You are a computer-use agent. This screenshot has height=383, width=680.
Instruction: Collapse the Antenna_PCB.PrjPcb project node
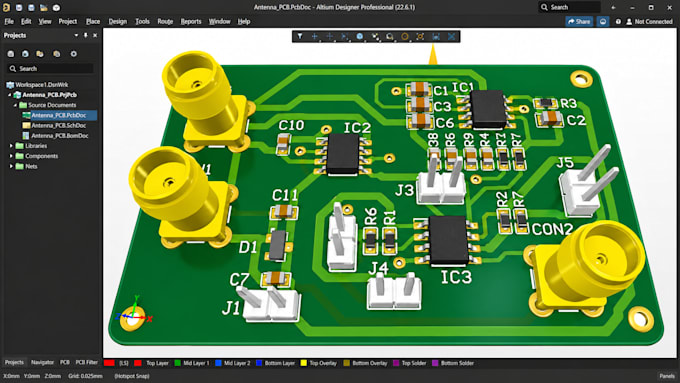tap(10, 95)
